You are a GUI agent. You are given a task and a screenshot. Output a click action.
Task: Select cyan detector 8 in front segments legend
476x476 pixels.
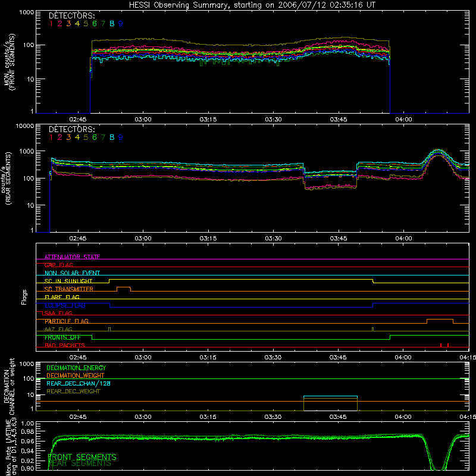click(x=112, y=24)
